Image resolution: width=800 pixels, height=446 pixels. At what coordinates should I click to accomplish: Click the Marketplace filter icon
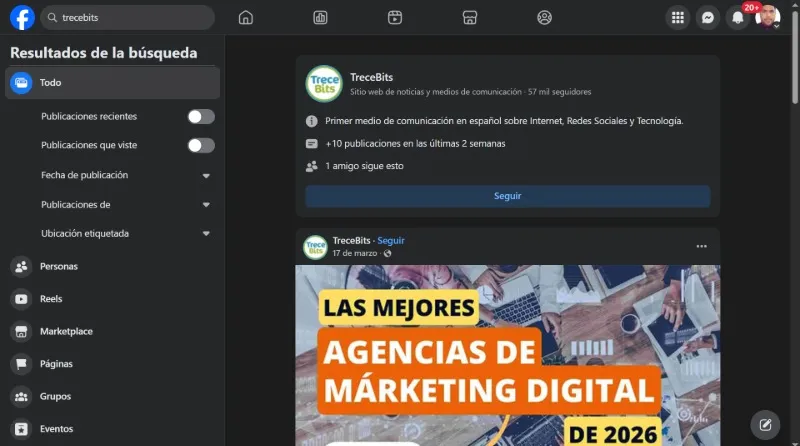click(x=21, y=332)
